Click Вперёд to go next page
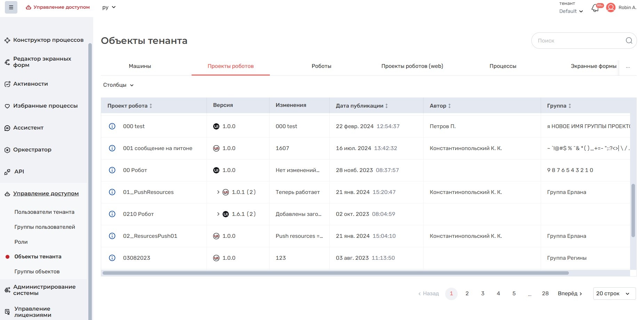The image size is (644, 320). point(570,294)
